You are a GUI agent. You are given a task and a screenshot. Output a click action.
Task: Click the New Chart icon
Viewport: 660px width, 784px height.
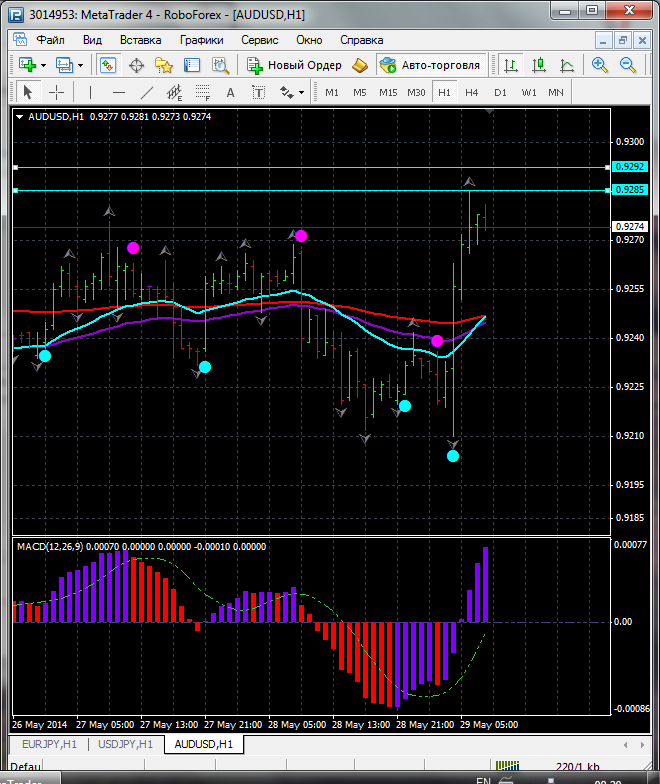click(26, 65)
